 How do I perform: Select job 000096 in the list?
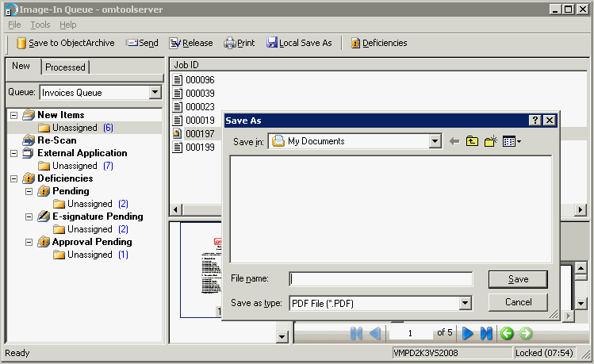pyautogui.click(x=200, y=80)
